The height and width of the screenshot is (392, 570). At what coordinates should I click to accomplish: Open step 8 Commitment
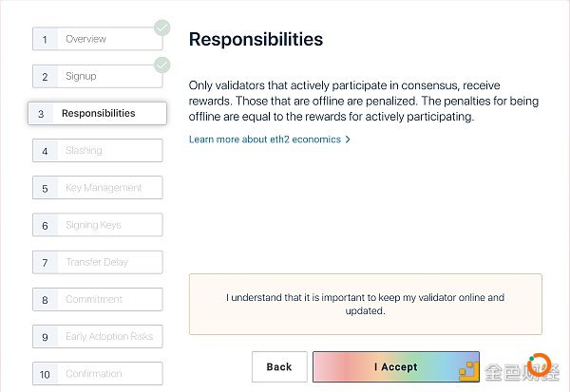(98, 299)
